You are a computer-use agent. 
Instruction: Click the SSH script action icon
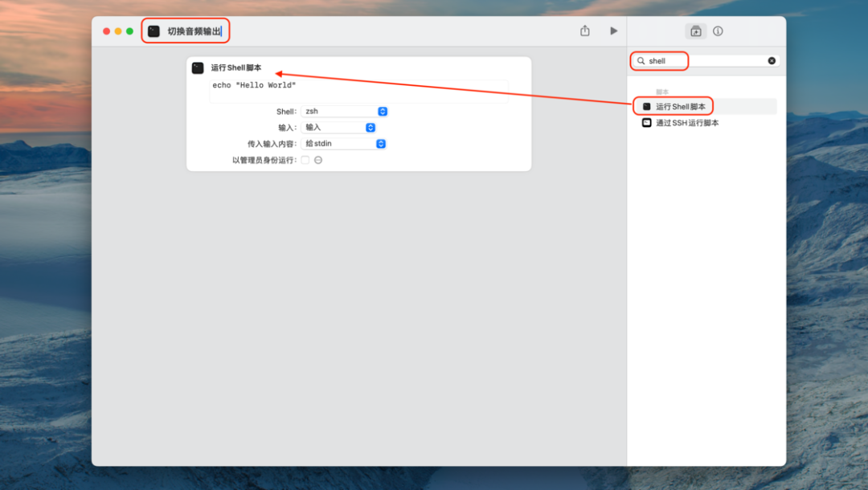pos(646,123)
